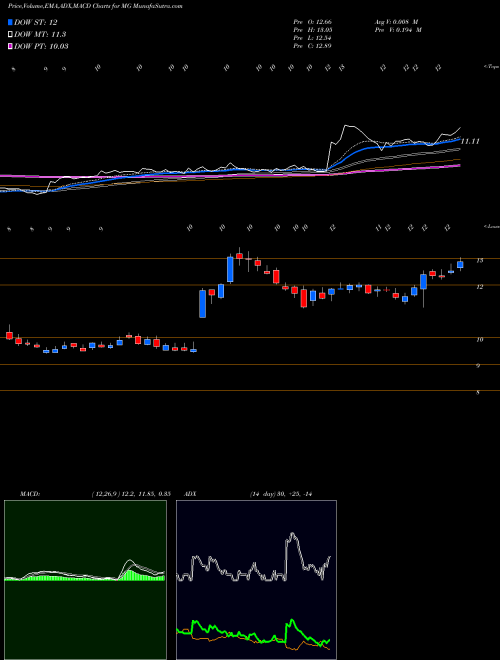500x660 pixels.
Task: Select the 'DOW MT: 11.3' legend text
Action: [x=40, y=35]
